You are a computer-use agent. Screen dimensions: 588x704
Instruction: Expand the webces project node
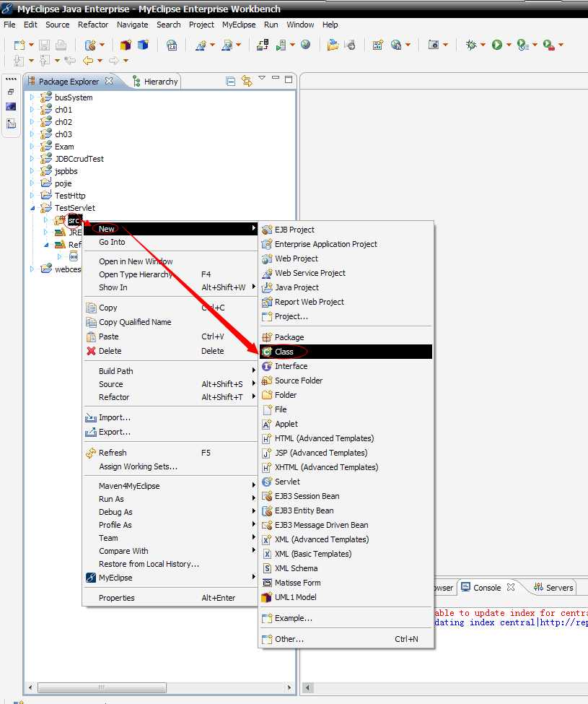[x=32, y=269]
